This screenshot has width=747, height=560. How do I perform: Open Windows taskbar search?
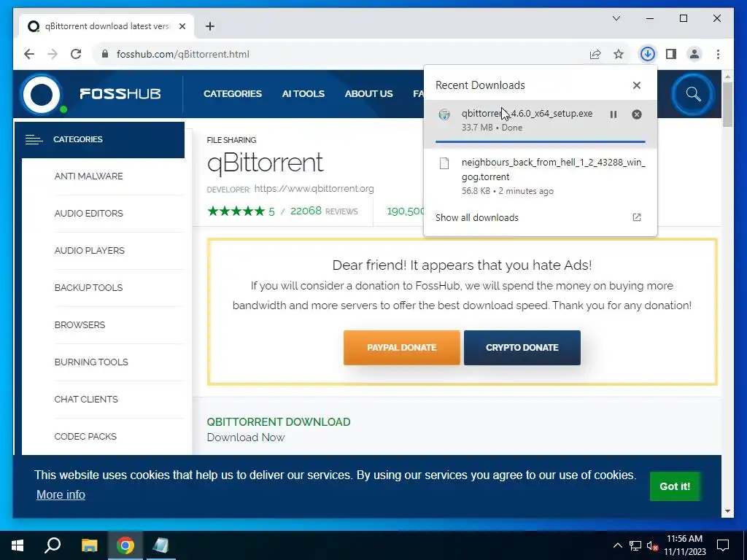(53, 545)
